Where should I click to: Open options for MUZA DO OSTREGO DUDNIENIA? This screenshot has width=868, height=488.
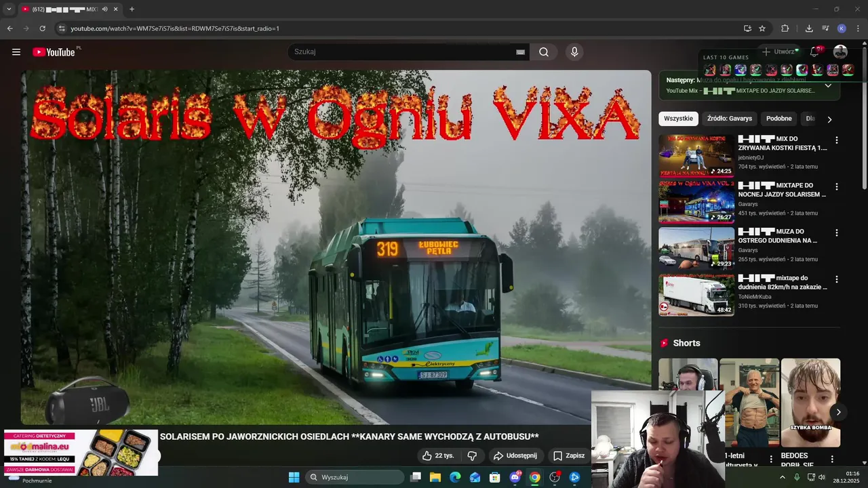837,232
